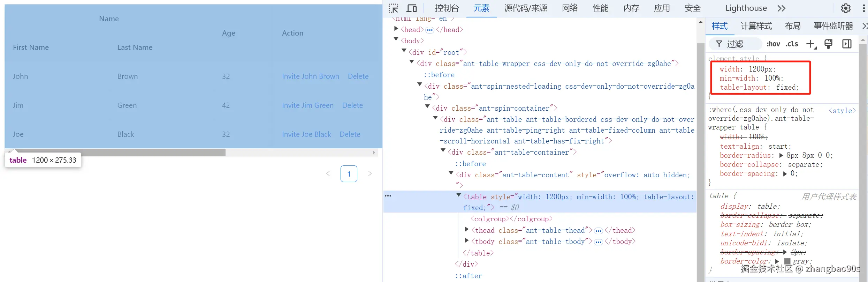Toggle the .cls class editor button
The image size is (868, 282).
[x=792, y=44]
